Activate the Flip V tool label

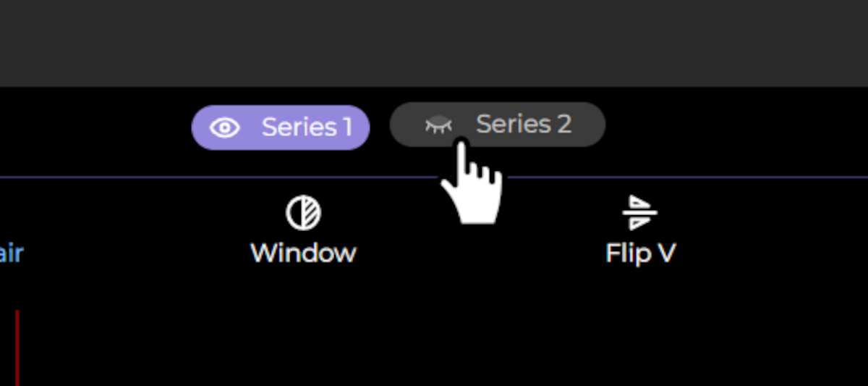(640, 253)
